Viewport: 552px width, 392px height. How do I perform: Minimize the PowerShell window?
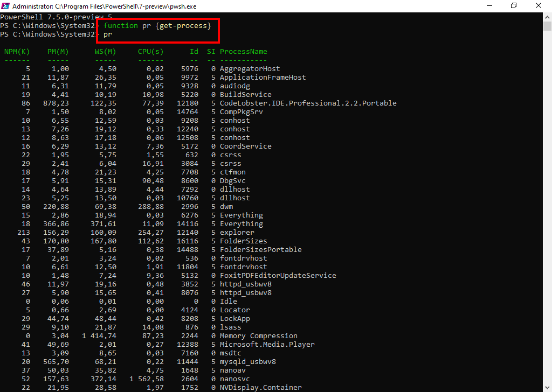point(489,6)
